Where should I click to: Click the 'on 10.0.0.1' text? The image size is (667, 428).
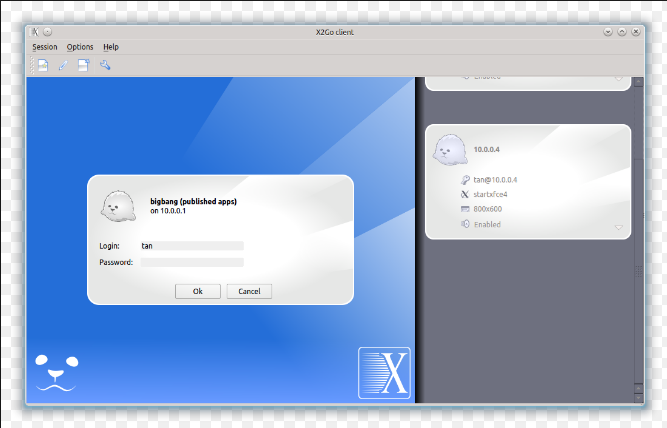[168, 211]
